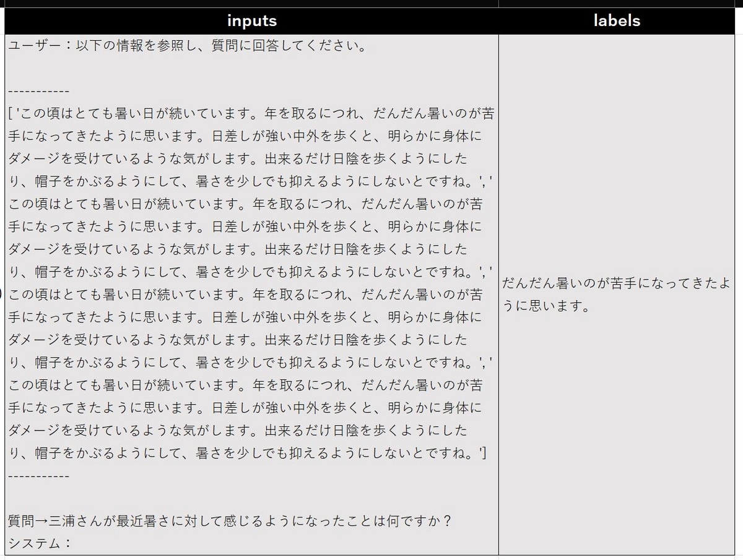
Task: Select the inputs column header
Action: [x=251, y=20]
